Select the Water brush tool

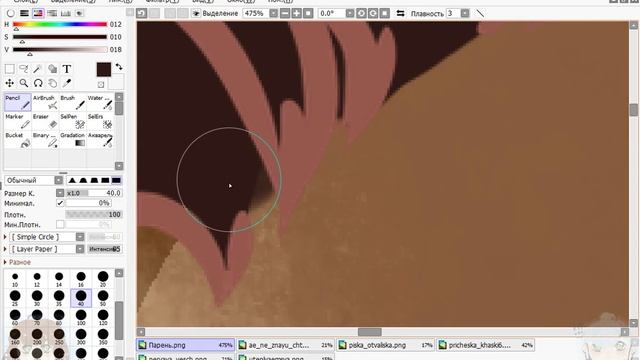pos(100,102)
